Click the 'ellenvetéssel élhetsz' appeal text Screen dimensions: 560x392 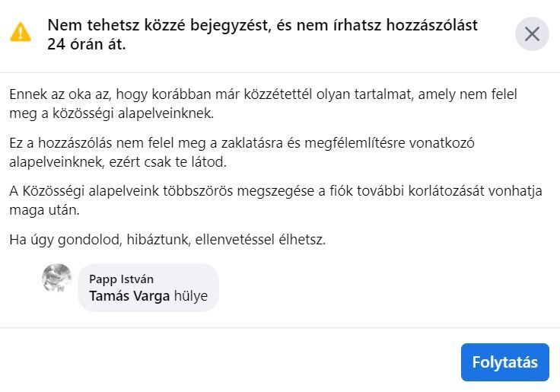pyautogui.click(x=260, y=240)
